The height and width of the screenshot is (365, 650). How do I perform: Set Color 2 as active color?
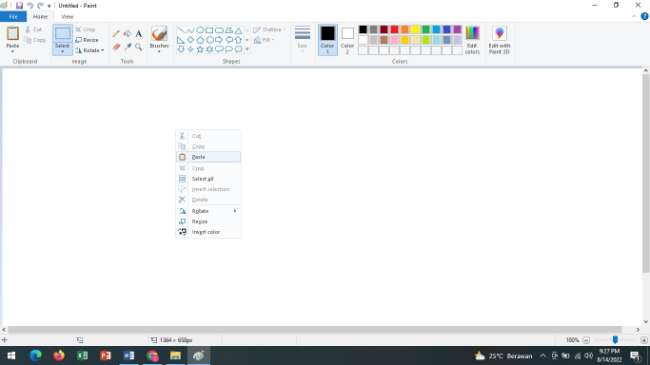tap(347, 40)
